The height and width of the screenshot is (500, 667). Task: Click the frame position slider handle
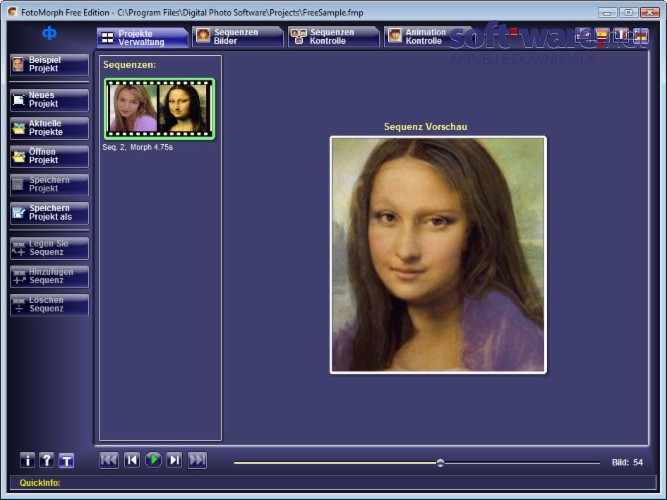tap(440, 463)
